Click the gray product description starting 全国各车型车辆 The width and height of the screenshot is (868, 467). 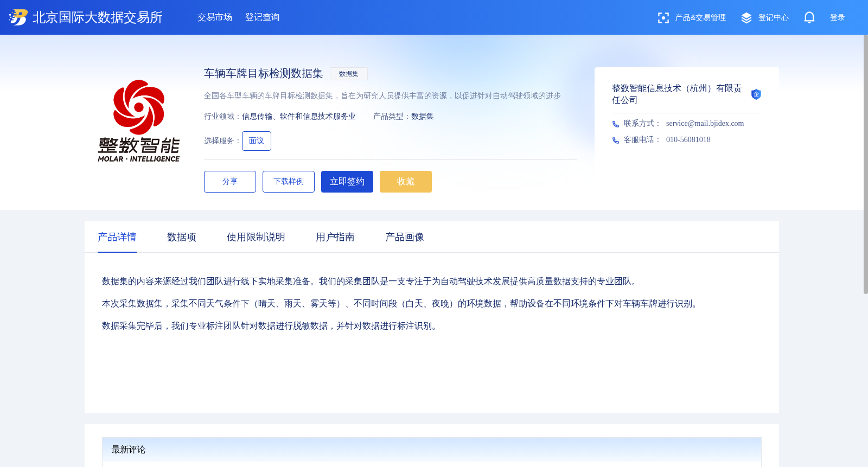[382, 96]
